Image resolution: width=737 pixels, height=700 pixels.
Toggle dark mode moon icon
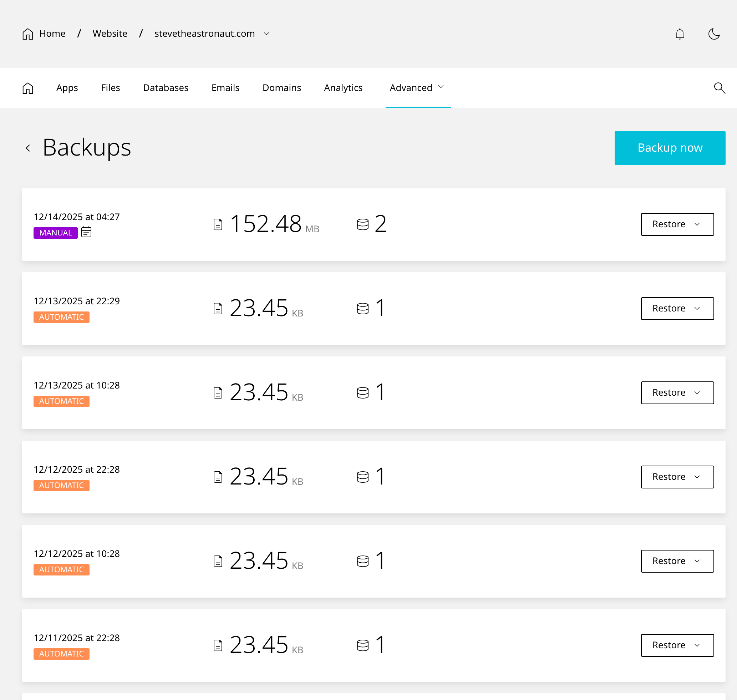point(713,34)
